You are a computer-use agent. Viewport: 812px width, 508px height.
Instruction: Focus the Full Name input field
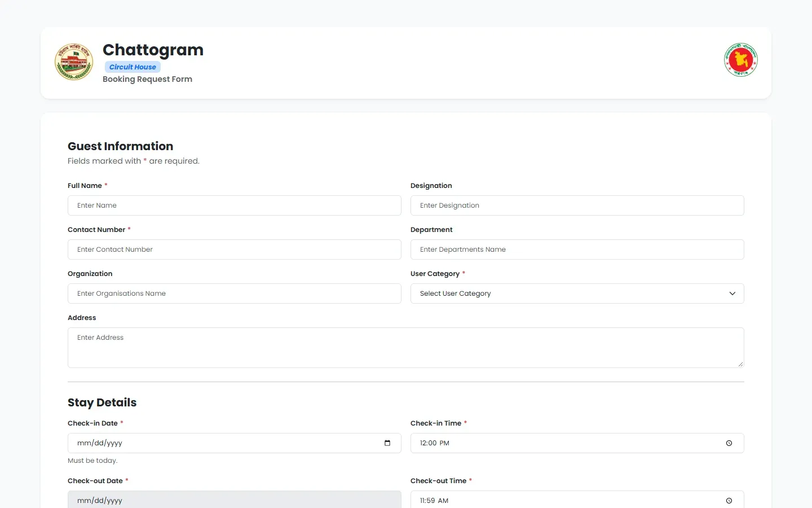tap(234, 205)
